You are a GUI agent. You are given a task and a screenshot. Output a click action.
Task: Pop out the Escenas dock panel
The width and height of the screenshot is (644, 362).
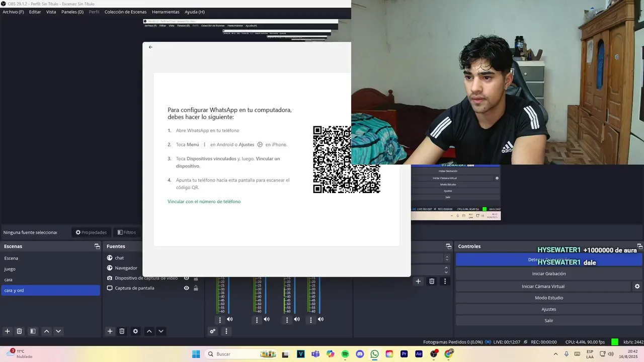pyautogui.click(x=97, y=246)
